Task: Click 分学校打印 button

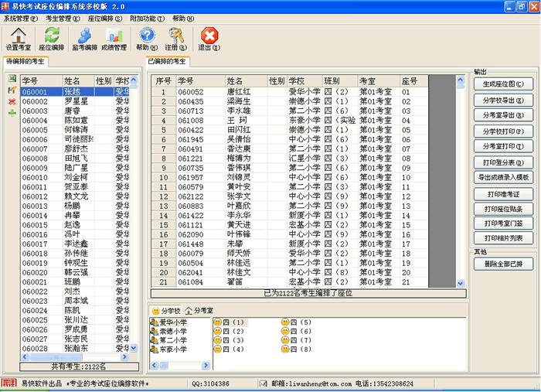Action: pos(503,131)
